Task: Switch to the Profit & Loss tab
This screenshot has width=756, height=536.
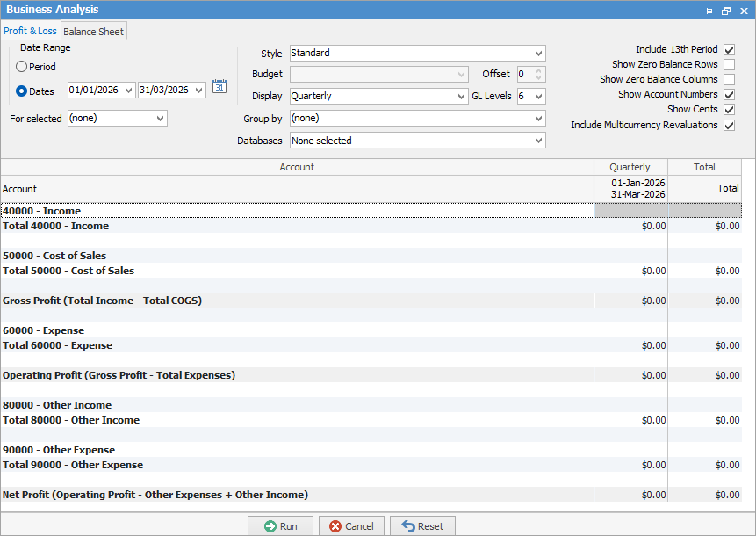Action: pos(30,31)
